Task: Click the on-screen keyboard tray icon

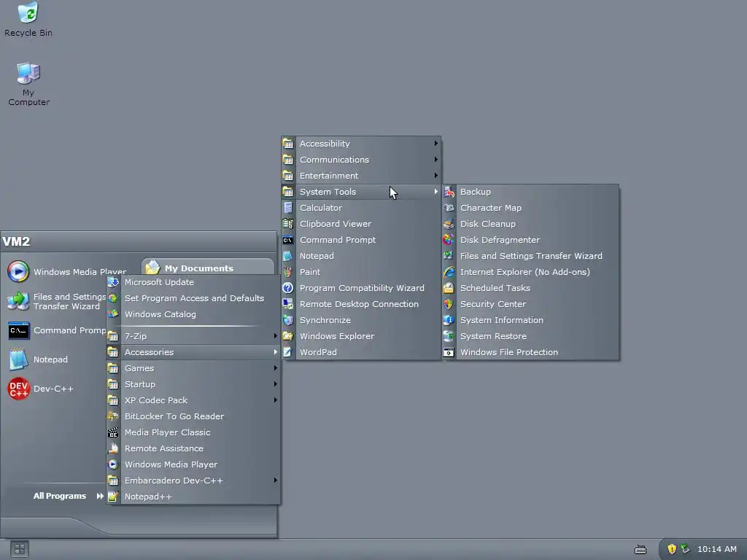Action: coord(640,550)
